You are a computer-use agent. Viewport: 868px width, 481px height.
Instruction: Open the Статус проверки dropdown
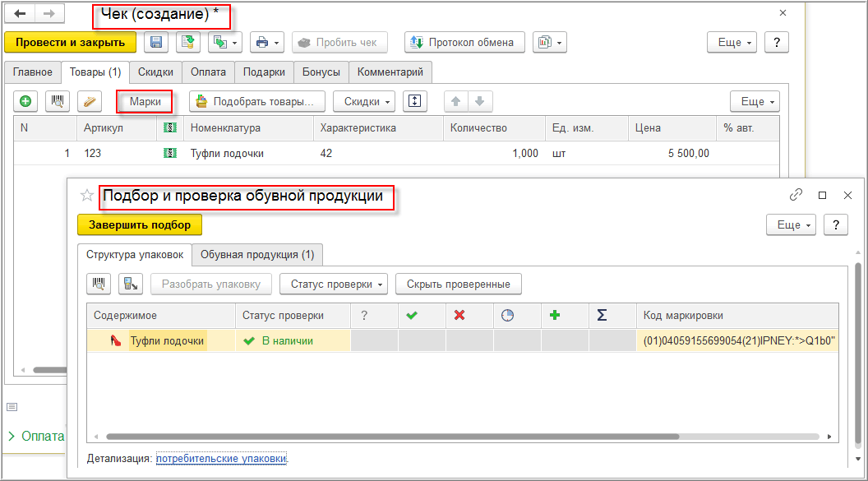(333, 284)
